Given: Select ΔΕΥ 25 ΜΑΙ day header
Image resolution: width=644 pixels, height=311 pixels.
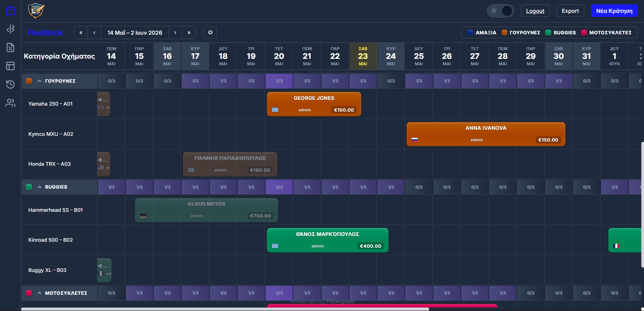Looking at the screenshot, I should (x=419, y=56).
